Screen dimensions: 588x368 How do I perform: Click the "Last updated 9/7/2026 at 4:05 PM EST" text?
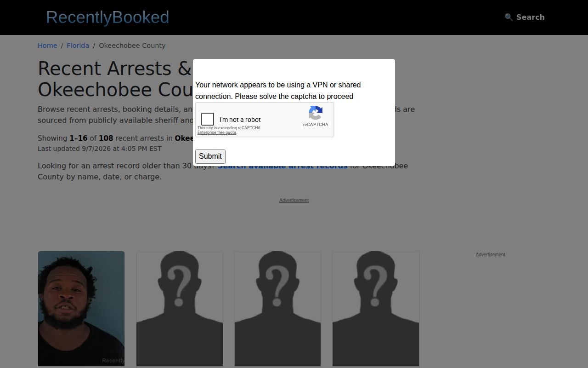pyautogui.click(x=100, y=149)
